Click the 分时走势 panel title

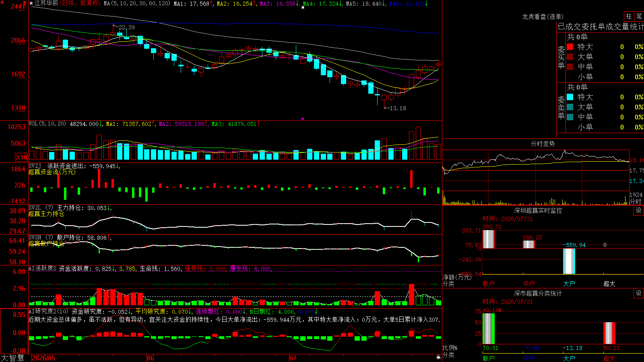(x=543, y=144)
